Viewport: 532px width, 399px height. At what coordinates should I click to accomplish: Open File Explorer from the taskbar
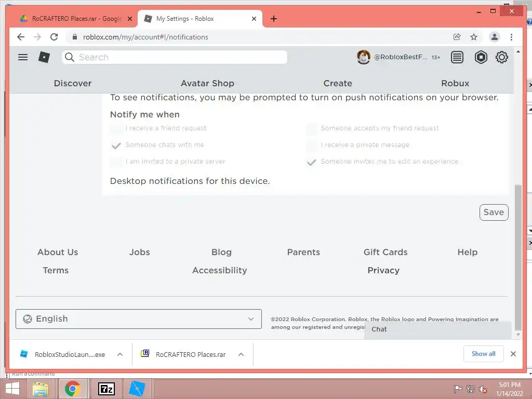coord(41,389)
